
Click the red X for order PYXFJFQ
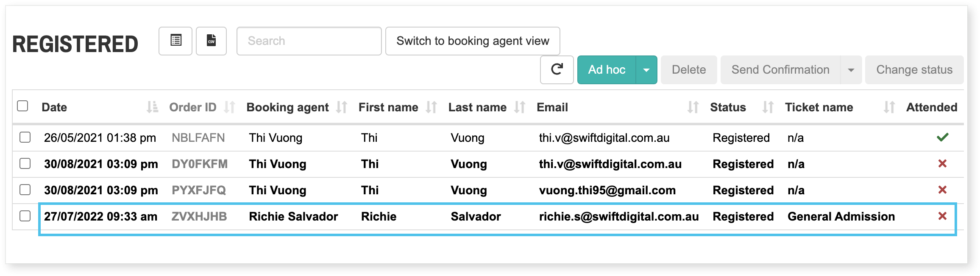click(942, 190)
